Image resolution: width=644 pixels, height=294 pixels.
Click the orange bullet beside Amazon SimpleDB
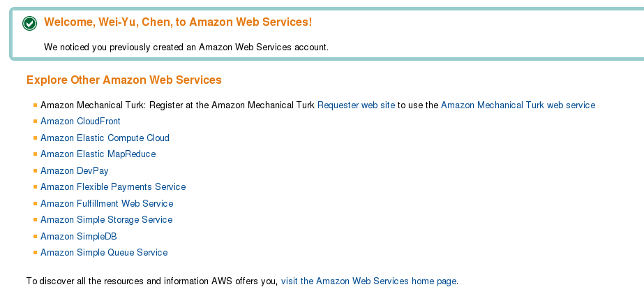(36, 237)
